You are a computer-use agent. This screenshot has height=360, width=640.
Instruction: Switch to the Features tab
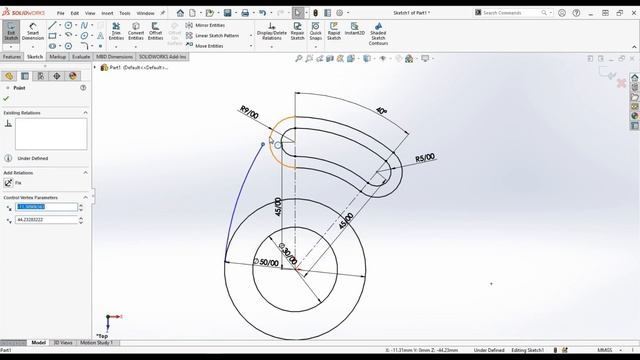point(12,57)
